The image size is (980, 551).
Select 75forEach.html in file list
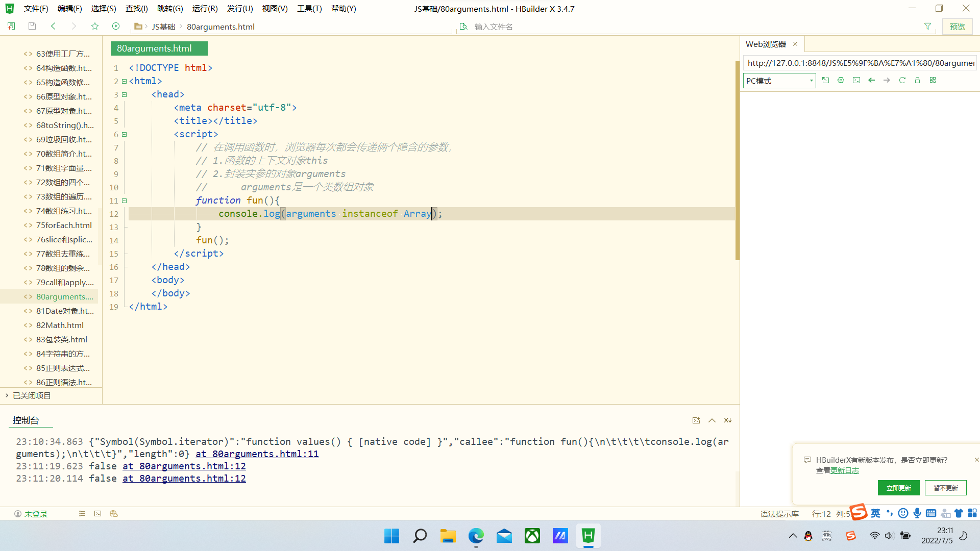64,225
